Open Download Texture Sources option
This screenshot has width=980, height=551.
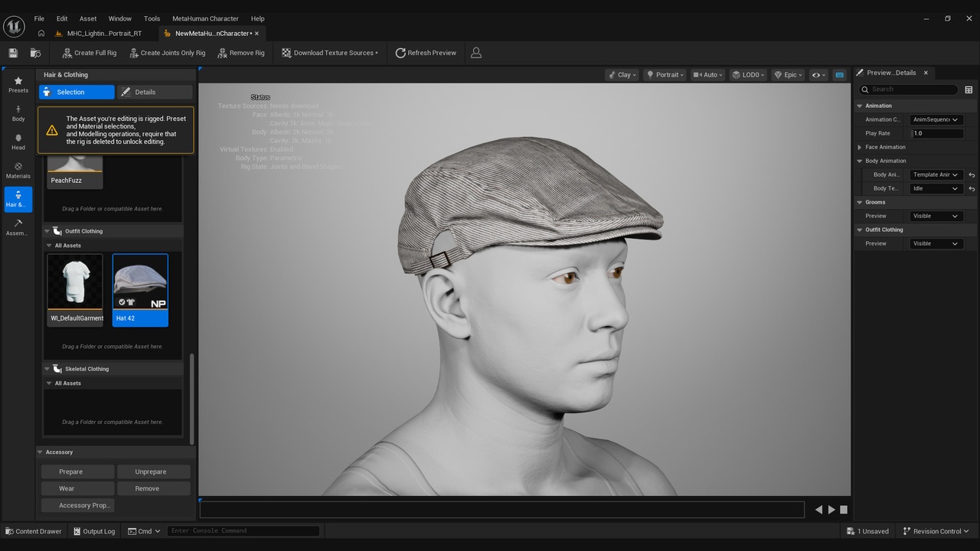[330, 53]
